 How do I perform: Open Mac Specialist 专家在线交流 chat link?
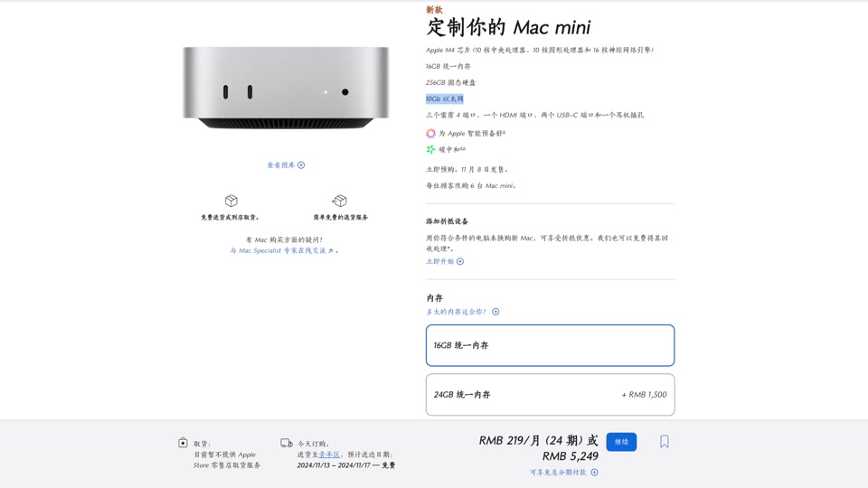(x=282, y=250)
